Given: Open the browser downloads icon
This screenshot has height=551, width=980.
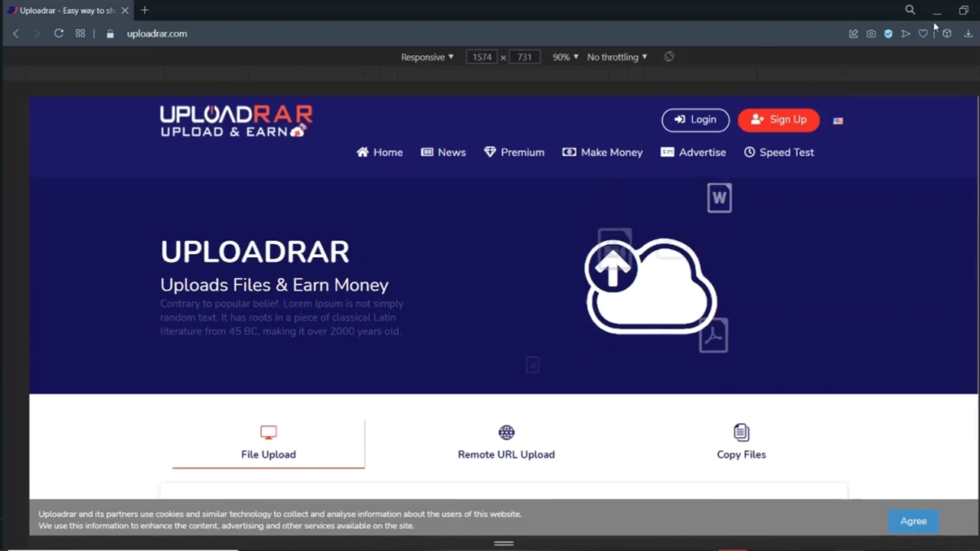Looking at the screenshot, I should coord(968,34).
